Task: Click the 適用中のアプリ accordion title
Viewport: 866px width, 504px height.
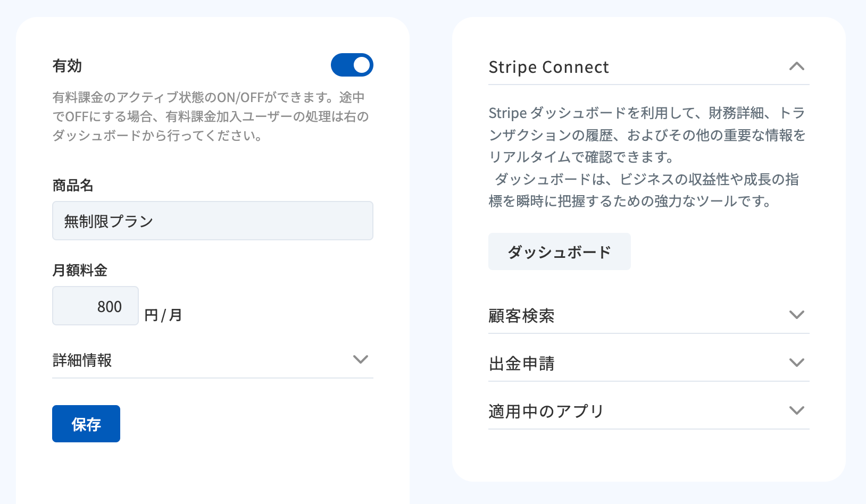Action: 546,411
